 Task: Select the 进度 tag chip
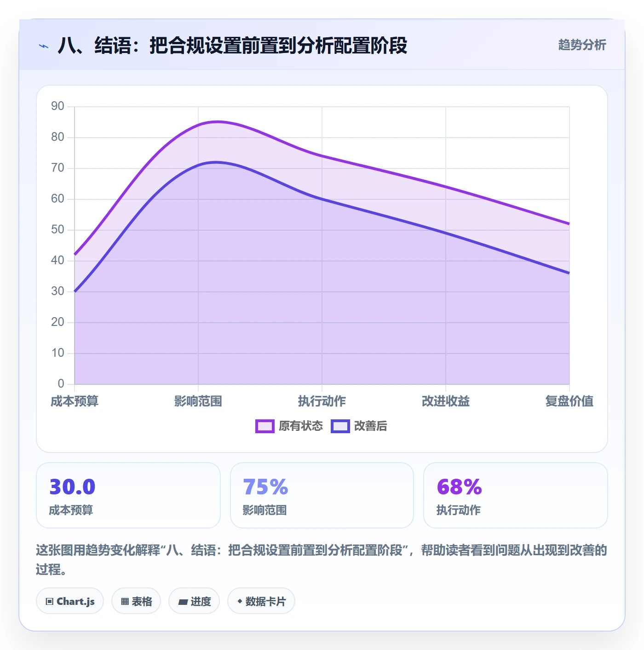pyautogui.click(x=194, y=601)
